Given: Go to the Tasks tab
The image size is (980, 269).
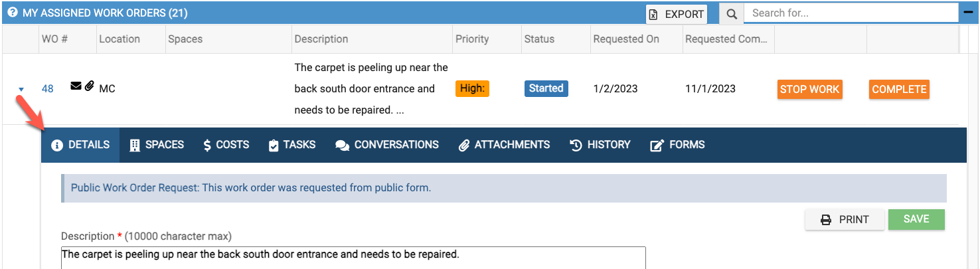Looking at the screenshot, I should (291, 145).
